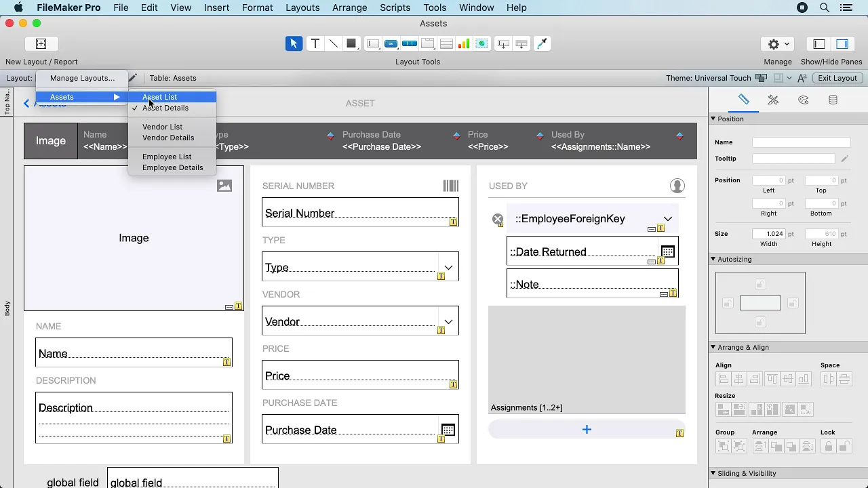
Task: Select the Chart tool
Action: [464, 43]
